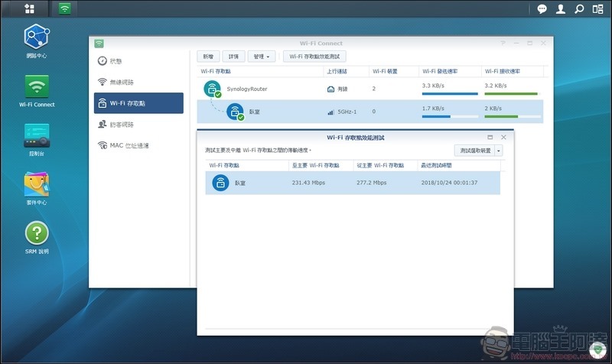Open the notifications chat bubble icon

542,8
